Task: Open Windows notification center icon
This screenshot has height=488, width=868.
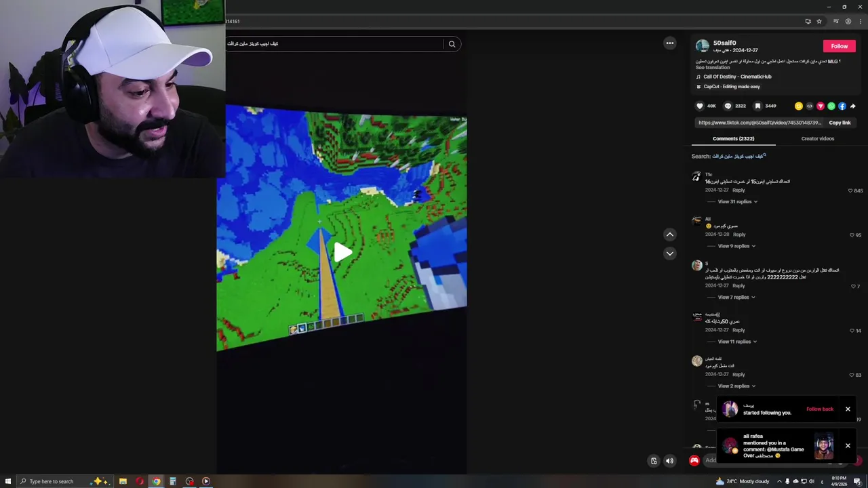Action: point(857,481)
